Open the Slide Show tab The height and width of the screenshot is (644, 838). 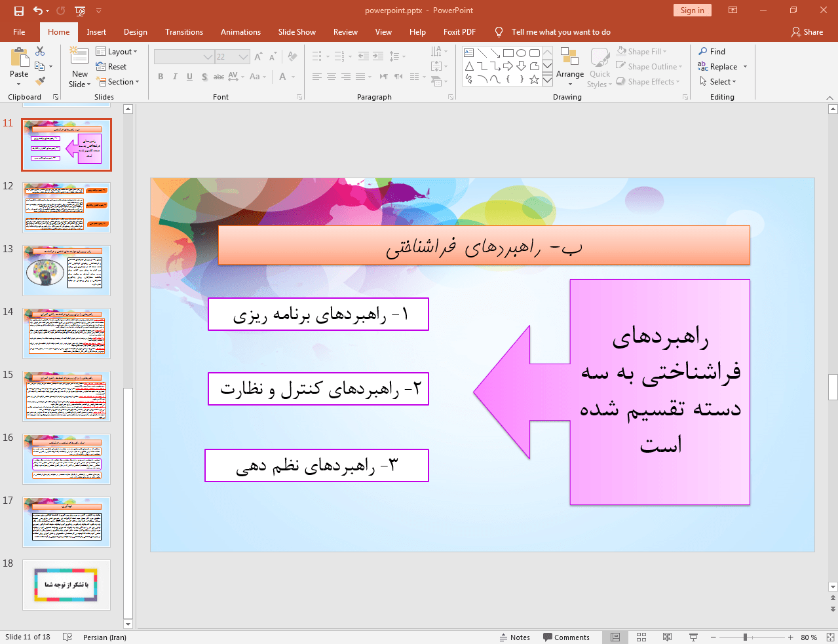[297, 31]
